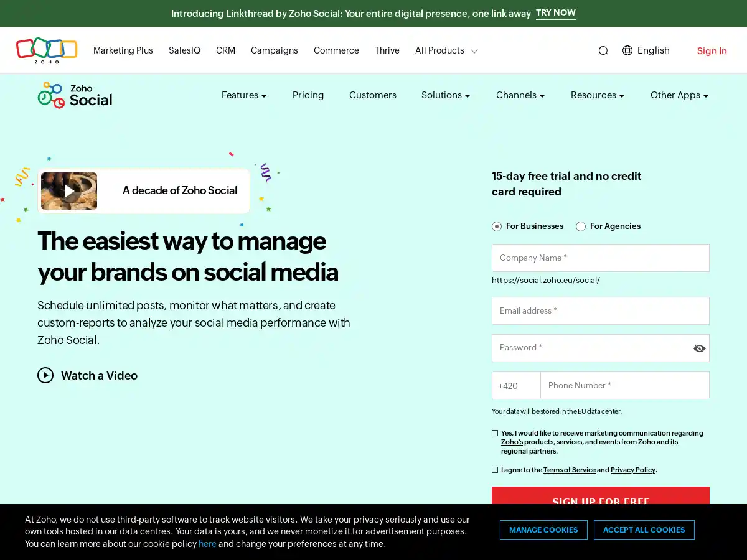Open the +420 phone country code selector

[x=516, y=385]
